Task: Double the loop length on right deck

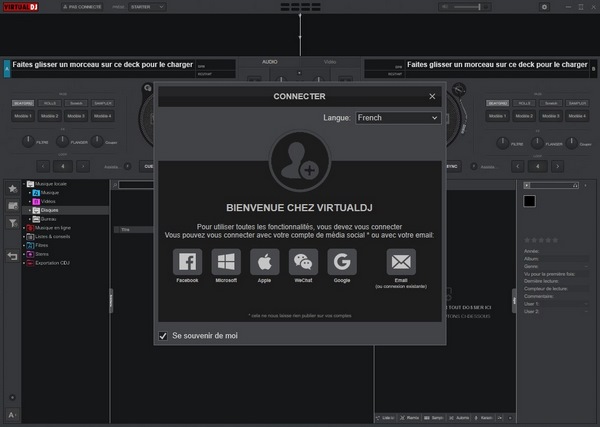Action: [558, 166]
